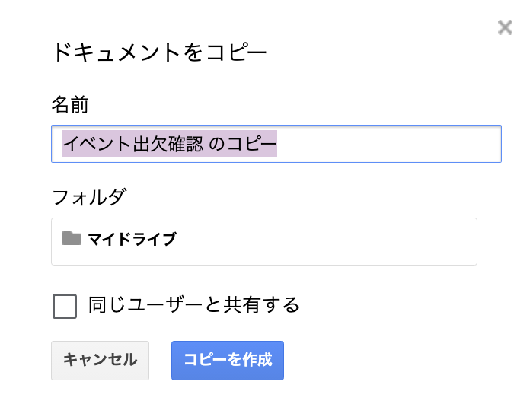
Task: Click the gray folder icon beside マイドライブ
Action: (72, 239)
